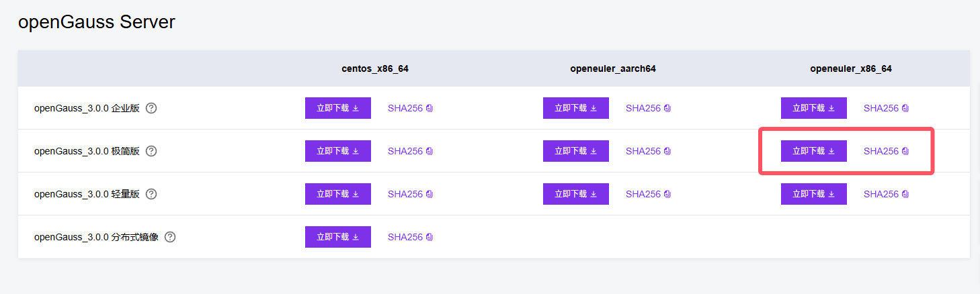
Task: Download 企业版 for openeuler_aarch64
Action: (x=575, y=108)
